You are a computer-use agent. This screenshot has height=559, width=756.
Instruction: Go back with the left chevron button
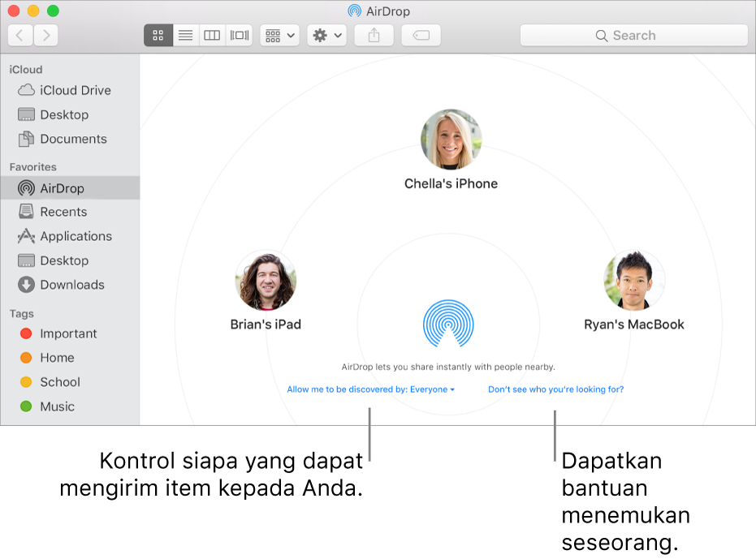click(20, 35)
